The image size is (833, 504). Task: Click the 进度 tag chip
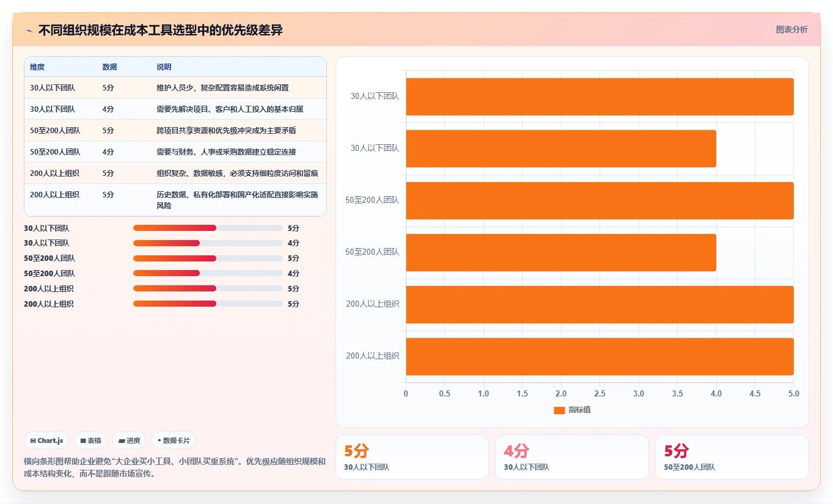pyautogui.click(x=129, y=440)
